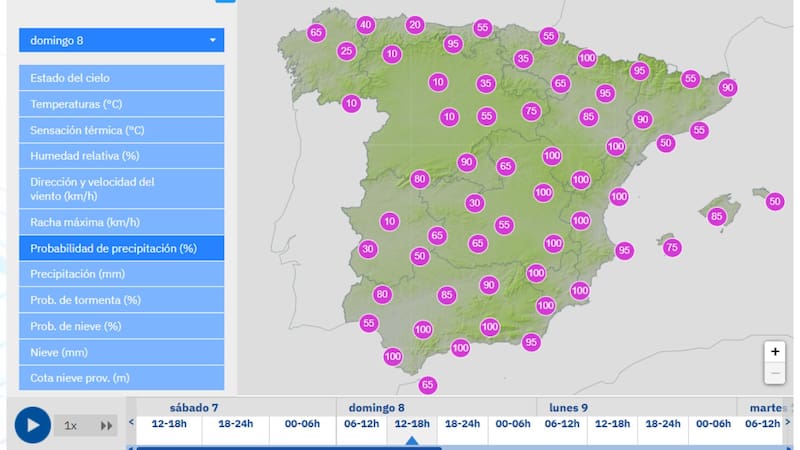
Task: Click the 30 marker near Portugal border
Action: coord(368,249)
